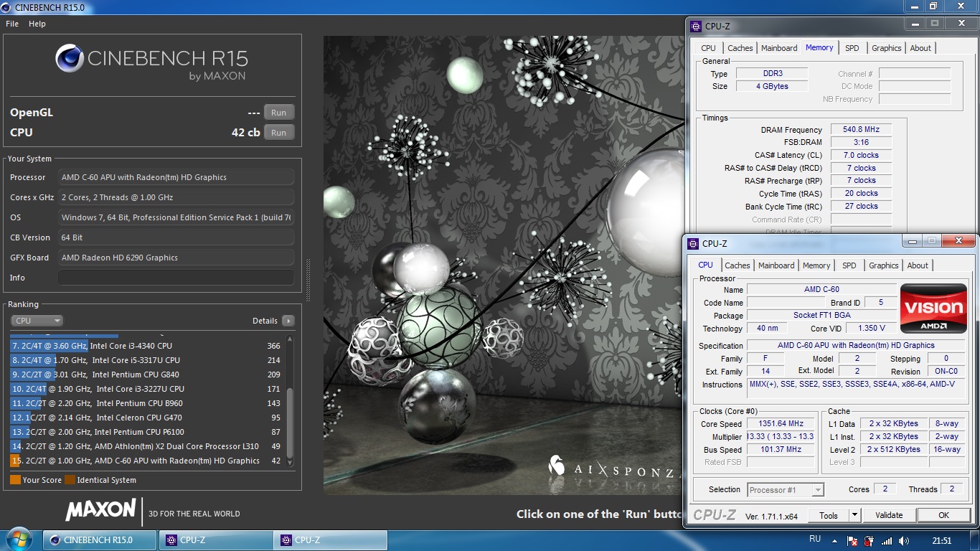Click the front CPU-Z window title icon

(693, 243)
